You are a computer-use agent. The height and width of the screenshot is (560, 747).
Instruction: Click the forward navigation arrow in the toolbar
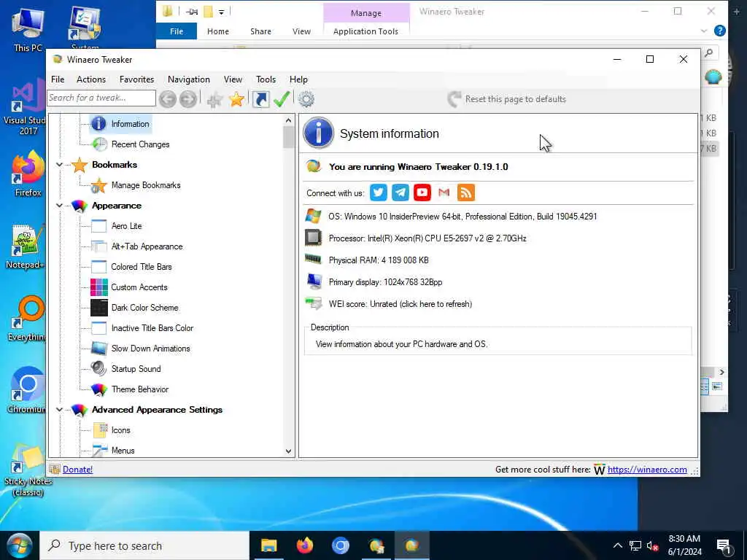pyautogui.click(x=188, y=99)
